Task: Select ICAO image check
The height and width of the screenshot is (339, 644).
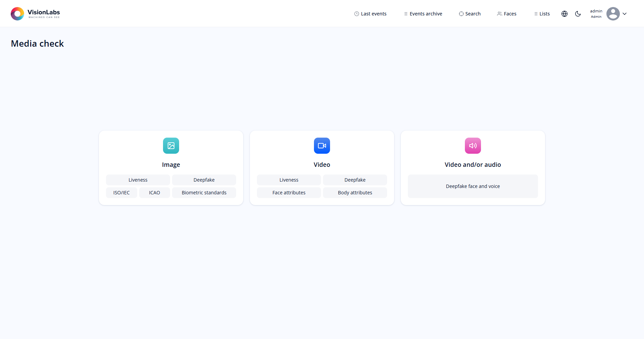Action: coord(155,193)
